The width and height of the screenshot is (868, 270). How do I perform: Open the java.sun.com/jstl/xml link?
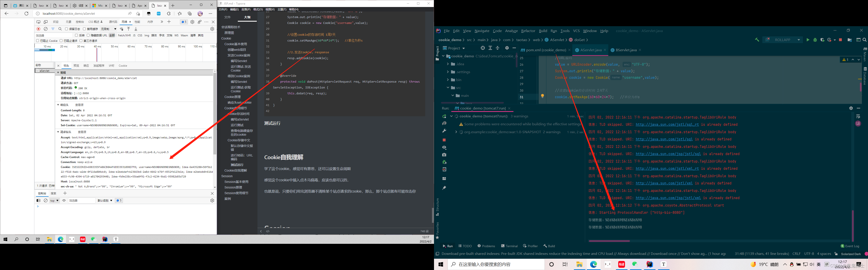click(664, 184)
